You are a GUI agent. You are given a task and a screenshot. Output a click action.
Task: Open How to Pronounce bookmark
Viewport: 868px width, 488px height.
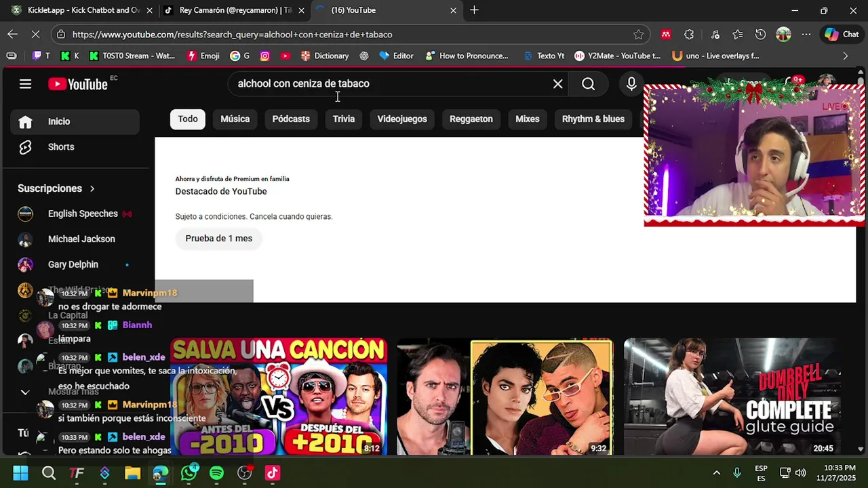click(467, 56)
